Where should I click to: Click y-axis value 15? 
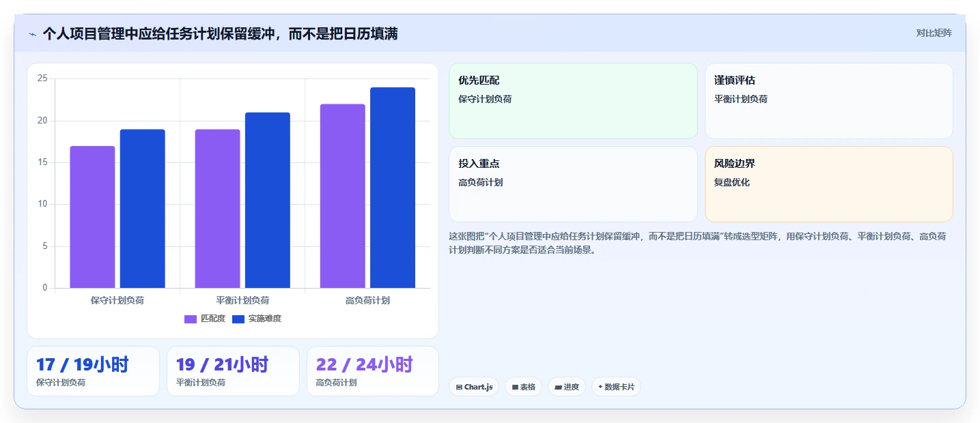pos(42,162)
